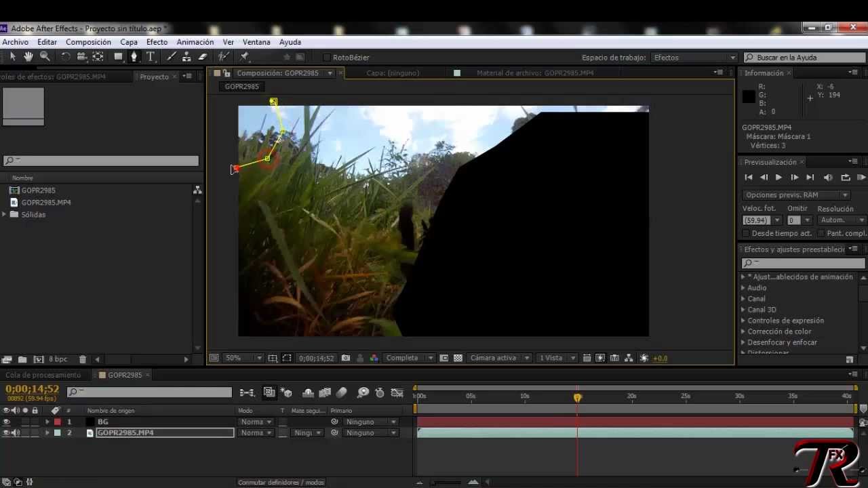Viewport: 868px width, 488px height.
Task: Create new composition in Project panel
Action: pyautogui.click(x=39, y=359)
